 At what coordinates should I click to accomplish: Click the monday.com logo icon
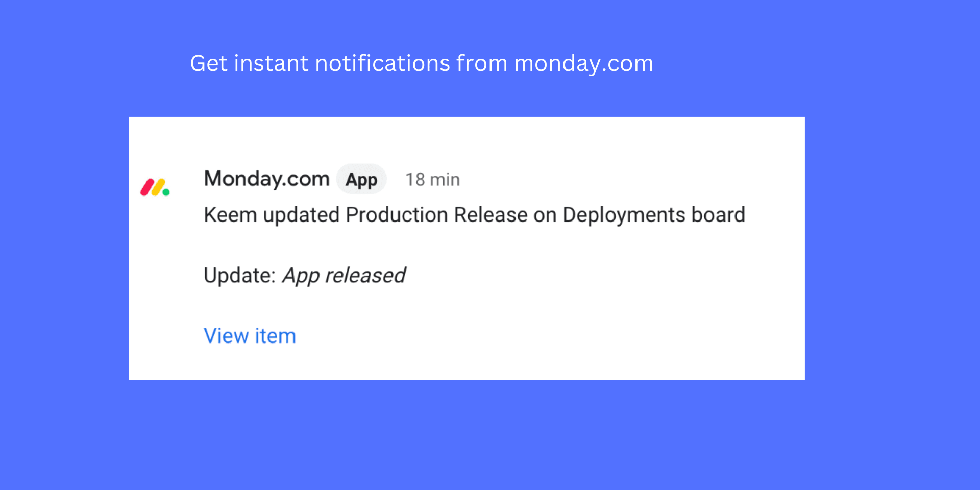(155, 187)
